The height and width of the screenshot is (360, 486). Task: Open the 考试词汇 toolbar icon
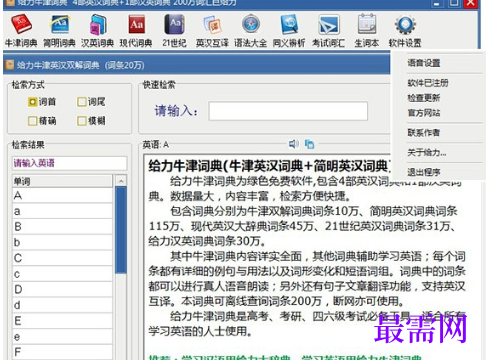(328, 31)
